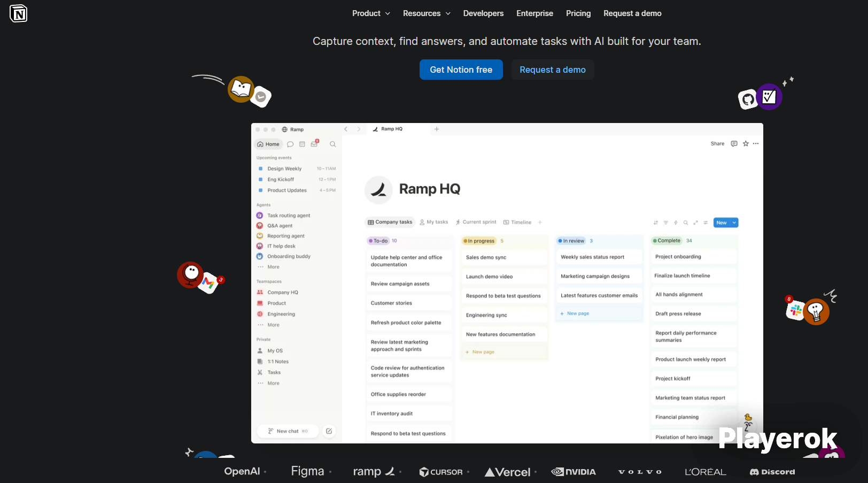
Task: Click the blue New button
Action: pos(722,223)
